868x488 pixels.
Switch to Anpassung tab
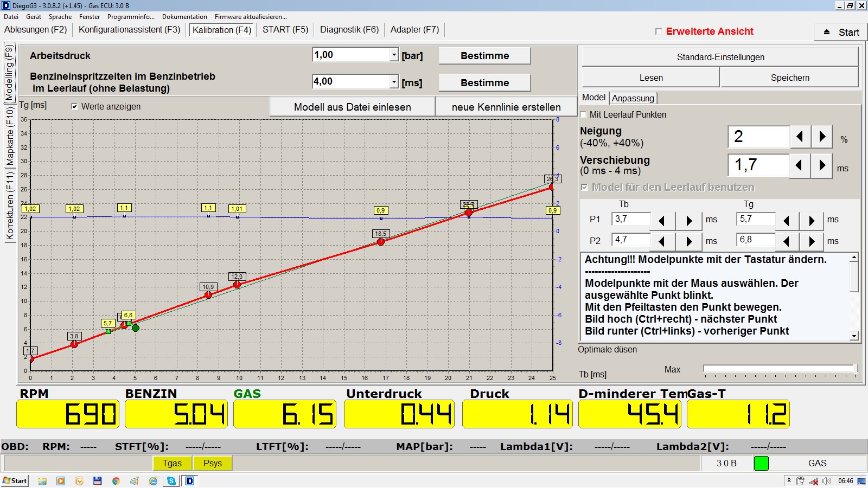(633, 98)
